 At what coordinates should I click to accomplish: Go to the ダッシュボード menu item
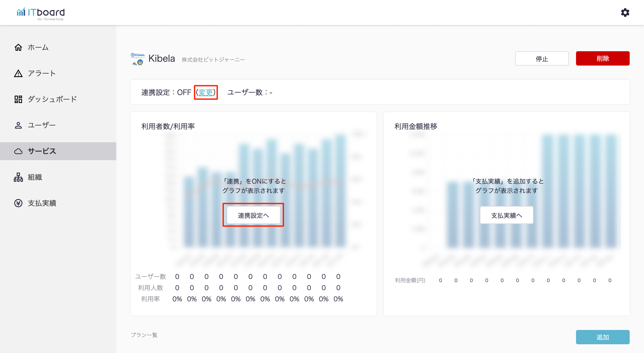click(x=52, y=99)
